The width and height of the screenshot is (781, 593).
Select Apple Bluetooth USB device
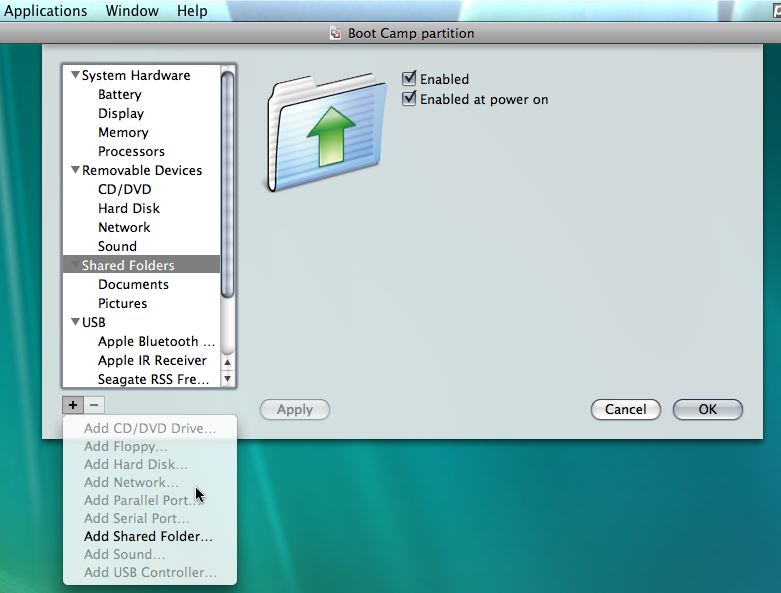[141, 341]
